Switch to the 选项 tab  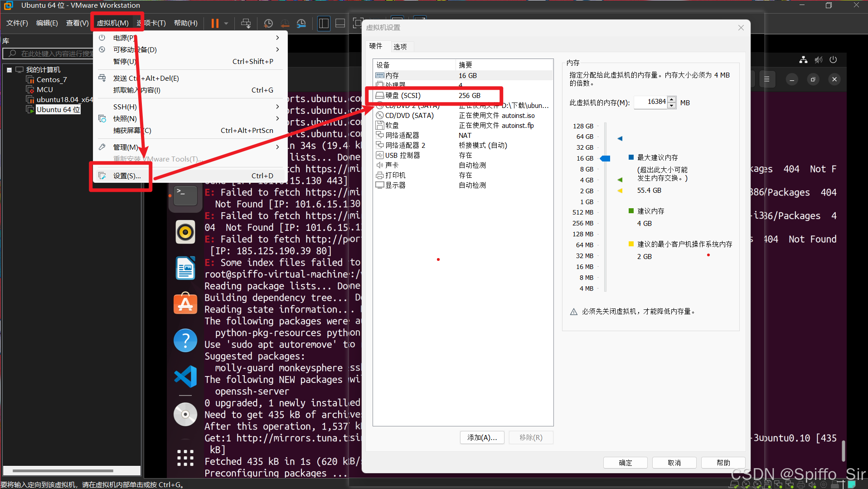click(x=400, y=47)
